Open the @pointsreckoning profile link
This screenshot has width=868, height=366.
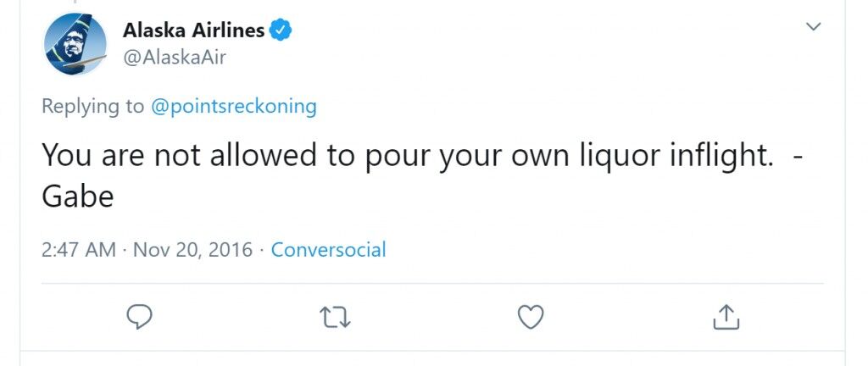(x=234, y=106)
